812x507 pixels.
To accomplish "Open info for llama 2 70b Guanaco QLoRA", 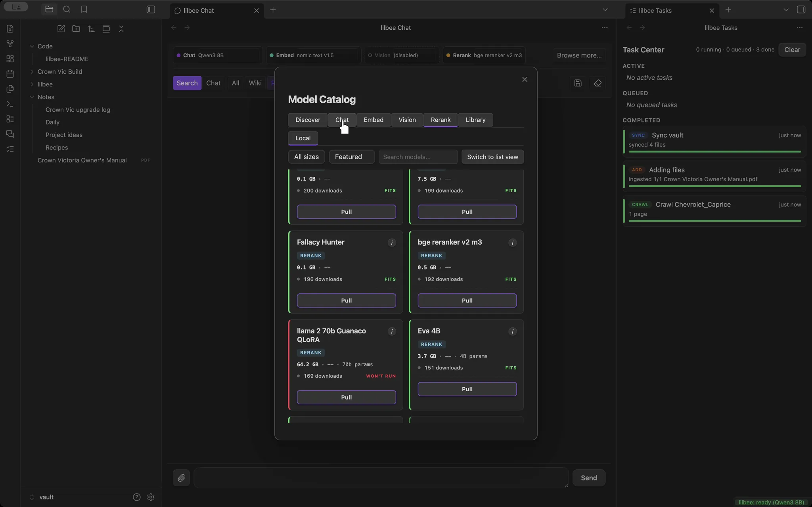I will pyautogui.click(x=392, y=331).
